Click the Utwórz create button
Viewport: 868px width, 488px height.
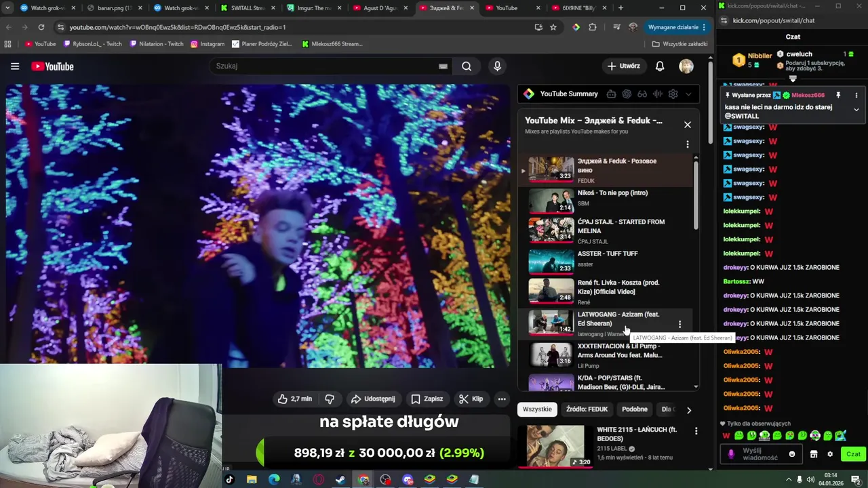pos(624,66)
